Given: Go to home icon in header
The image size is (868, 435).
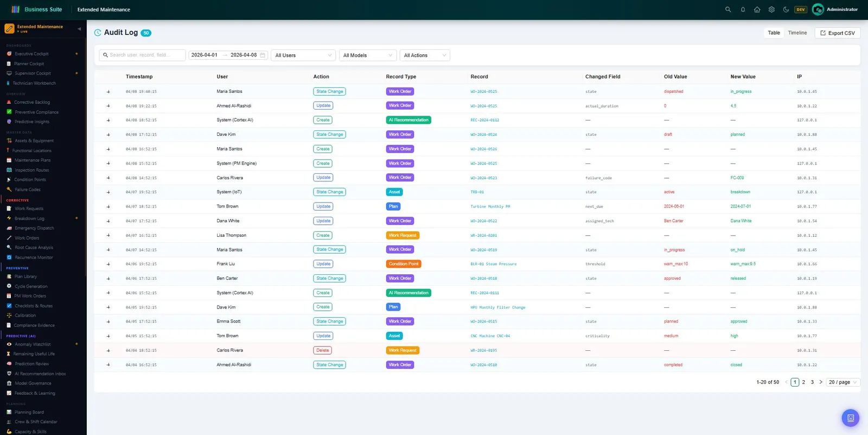Looking at the screenshot, I should point(757,9).
